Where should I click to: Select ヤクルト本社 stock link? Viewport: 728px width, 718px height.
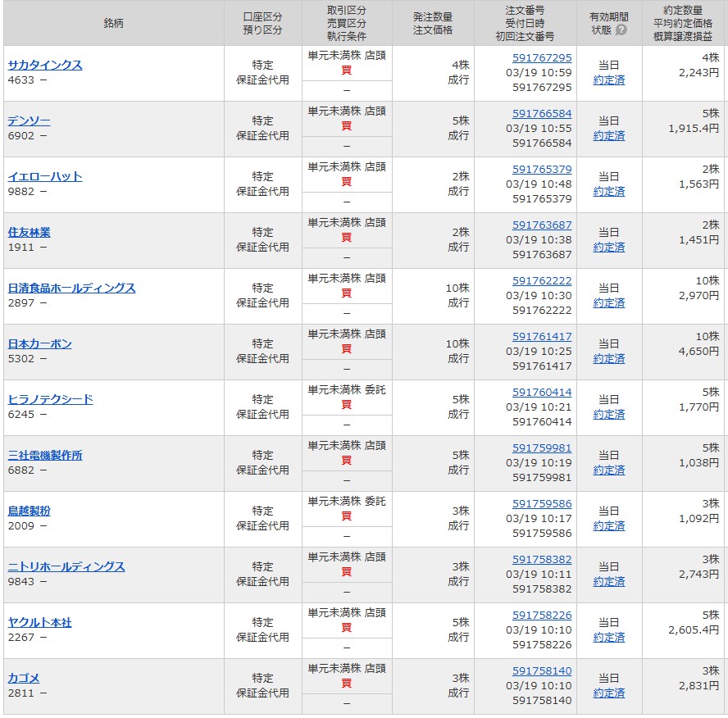click(39, 623)
